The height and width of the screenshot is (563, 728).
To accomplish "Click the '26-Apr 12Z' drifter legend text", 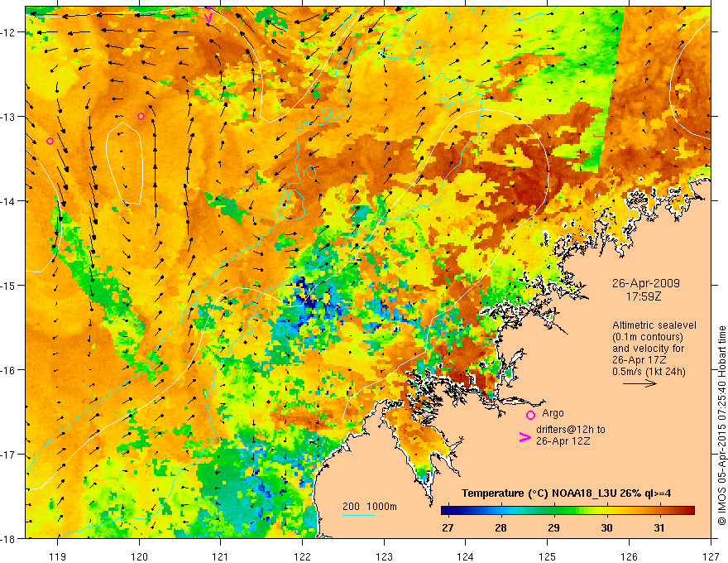I will click(563, 441).
